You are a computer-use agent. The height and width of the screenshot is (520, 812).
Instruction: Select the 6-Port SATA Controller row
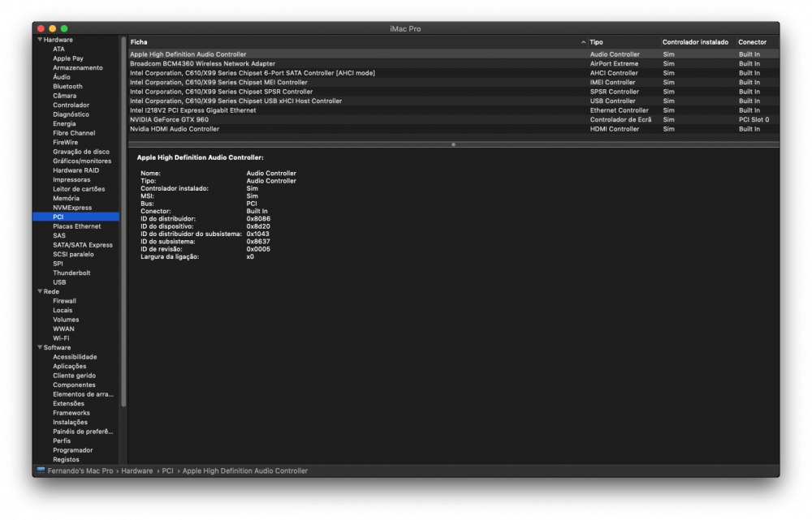pos(453,72)
